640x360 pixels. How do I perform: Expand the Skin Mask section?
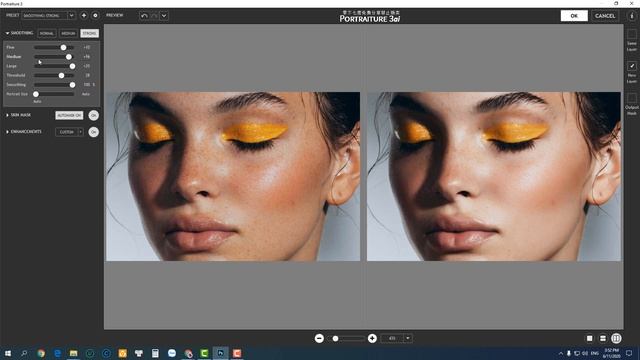pyautogui.click(x=7, y=116)
